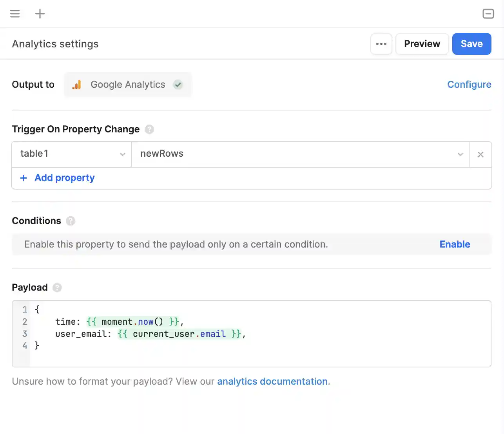
Task: Open the hamburger menu icon
Action: click(x=15, y=14)
